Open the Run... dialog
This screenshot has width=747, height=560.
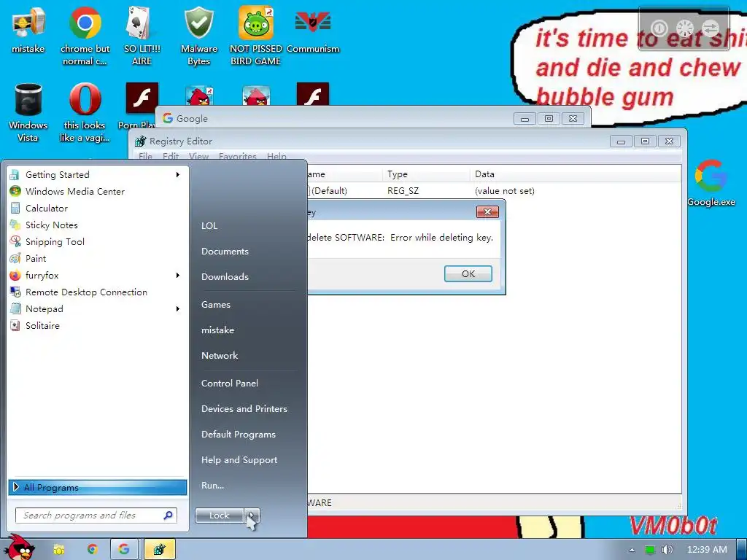[x=212, y=486]
